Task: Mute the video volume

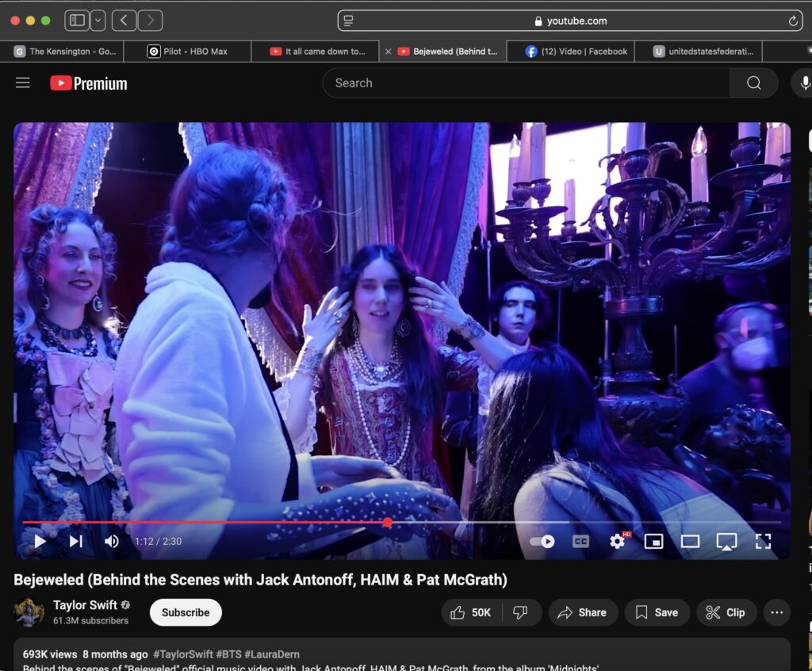Action: pos(111,541)
